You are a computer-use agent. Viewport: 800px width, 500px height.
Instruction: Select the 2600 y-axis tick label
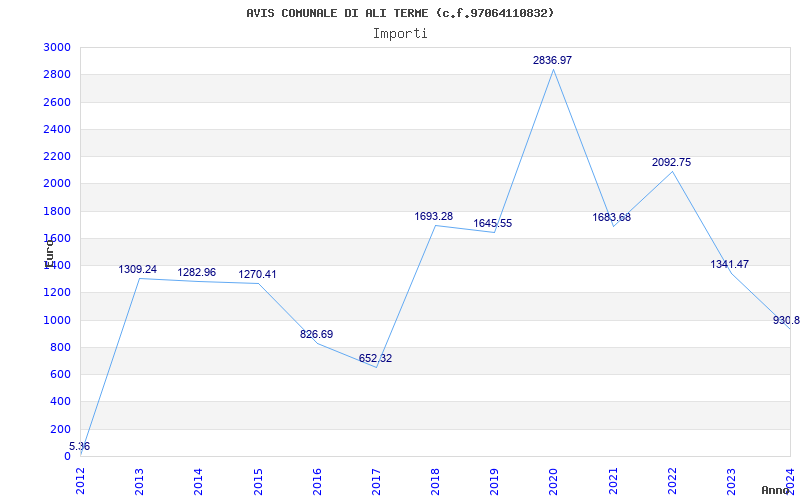pos(57,102)
